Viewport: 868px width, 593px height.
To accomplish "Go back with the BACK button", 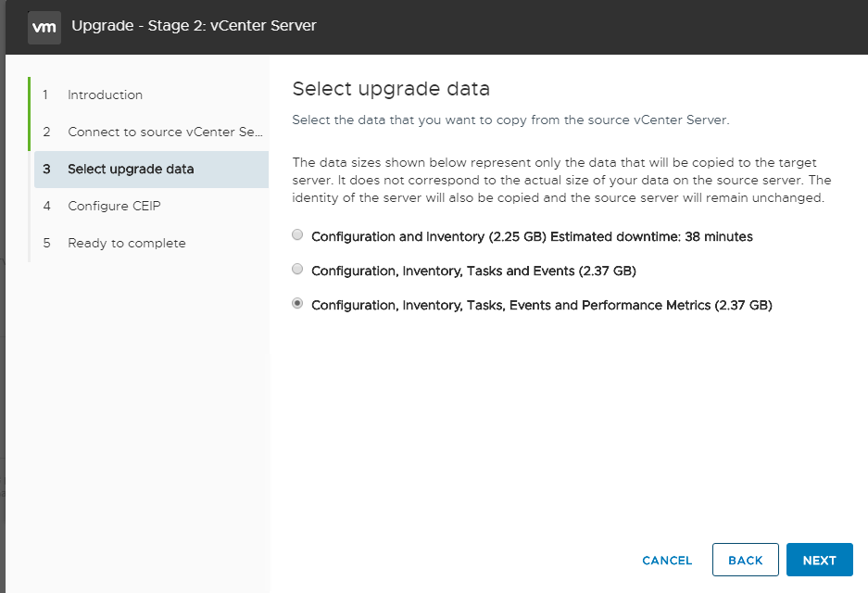I will pyautogui.click(x=745, y=561).
